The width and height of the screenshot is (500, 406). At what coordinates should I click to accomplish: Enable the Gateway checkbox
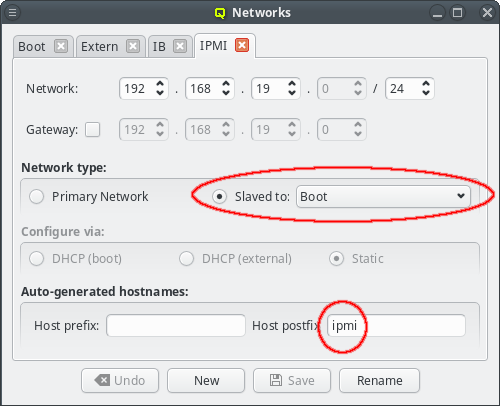click(92, 129)
